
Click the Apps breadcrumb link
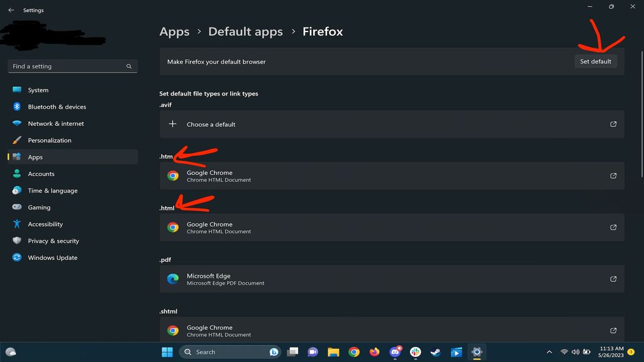click(174, 31)
